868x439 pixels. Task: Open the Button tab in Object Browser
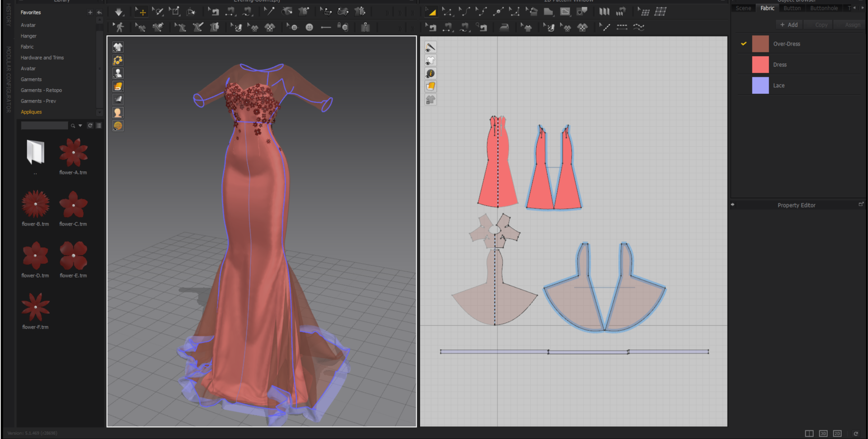coord(792,8)
